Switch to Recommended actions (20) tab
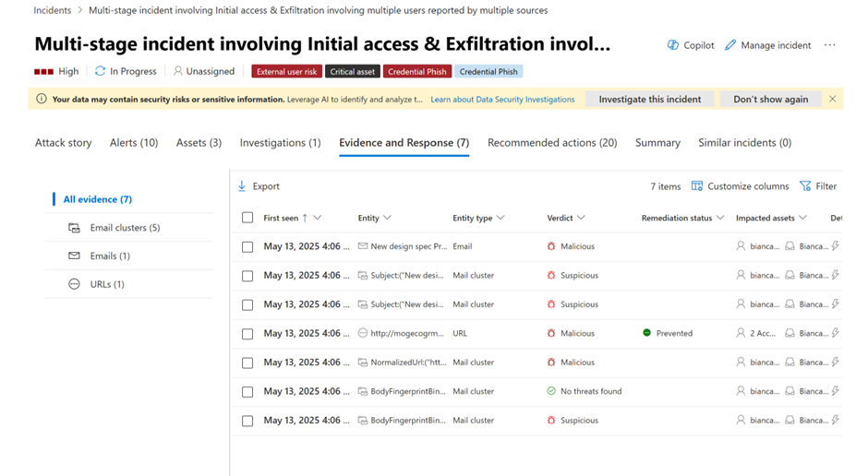 click(552, 143)
